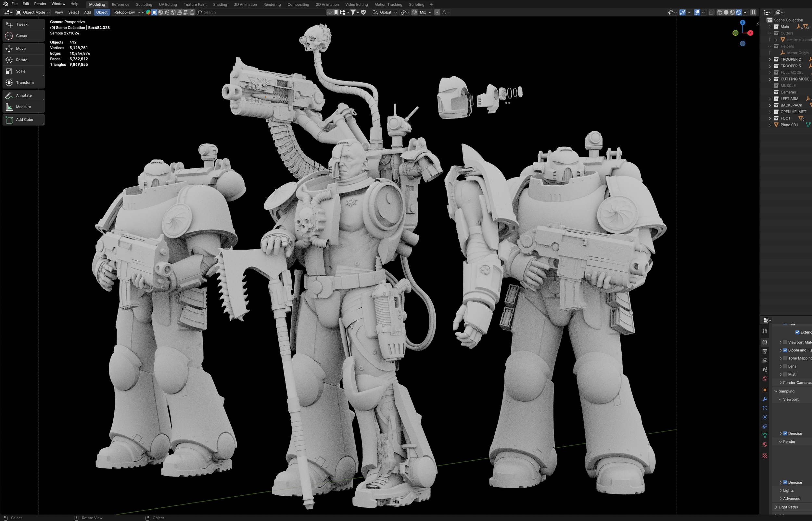
Task: Open the Material properties tab
Action: (765, 444)
